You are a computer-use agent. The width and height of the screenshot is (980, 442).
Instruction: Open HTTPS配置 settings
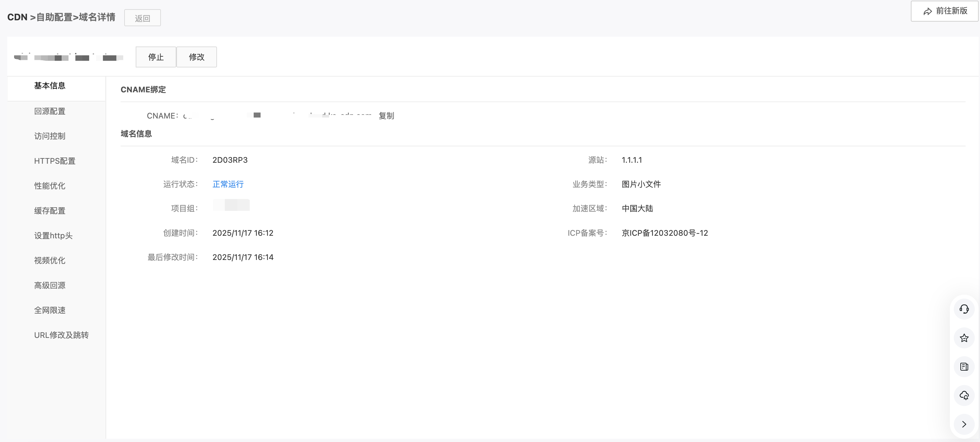pos(55,161)
